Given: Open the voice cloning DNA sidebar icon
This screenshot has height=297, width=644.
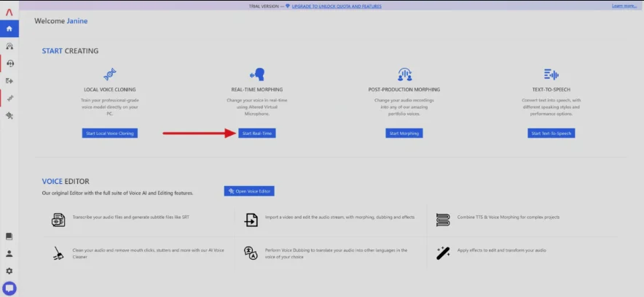Looking at the screenshot, I should (9, 98).
